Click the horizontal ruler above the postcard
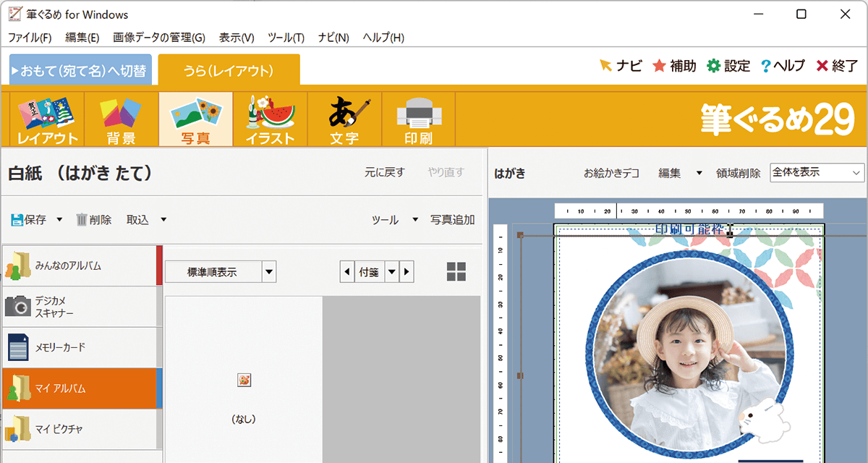This screenshot has height=463, width=868. [x=689, y=211]
